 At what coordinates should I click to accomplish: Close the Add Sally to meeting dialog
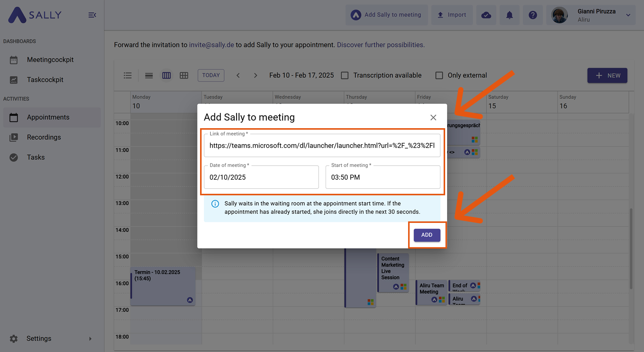click(433, 117)
